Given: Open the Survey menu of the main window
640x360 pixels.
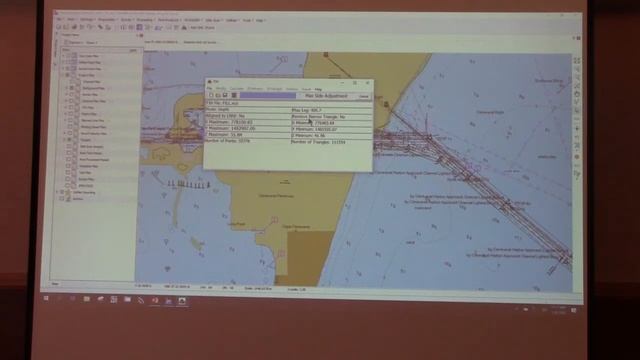Looking at the screenshot, I should [x=126, y=20].
